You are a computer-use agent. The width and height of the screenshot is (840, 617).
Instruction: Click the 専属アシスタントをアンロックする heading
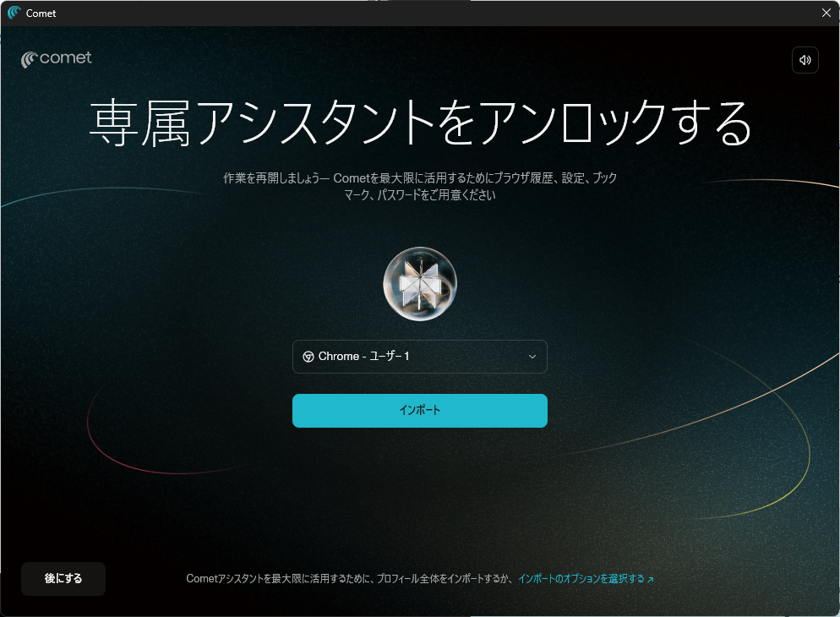point(420,123)
